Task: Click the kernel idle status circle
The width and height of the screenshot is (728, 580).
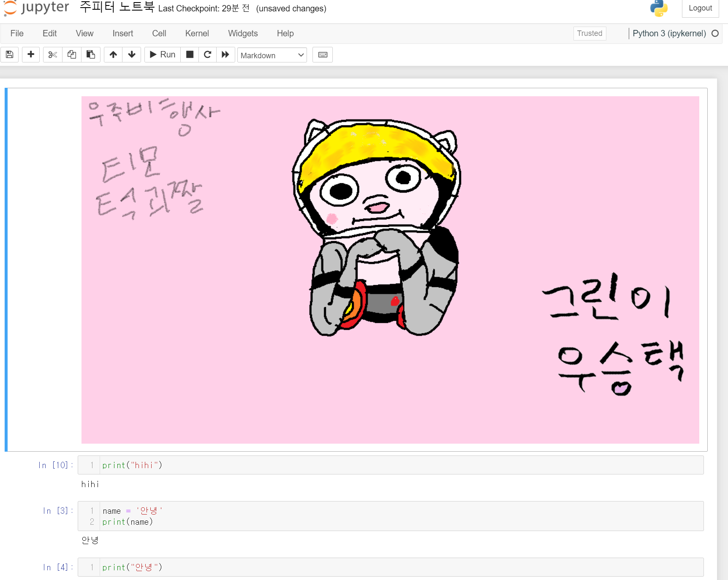Action: [715, 33]
